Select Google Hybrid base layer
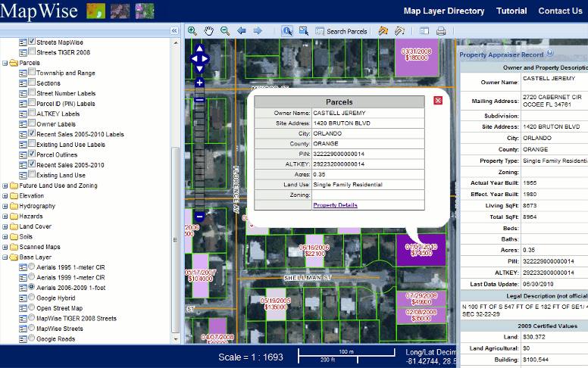The width and height of the screenshot is (588, 368). pos(32,297)
